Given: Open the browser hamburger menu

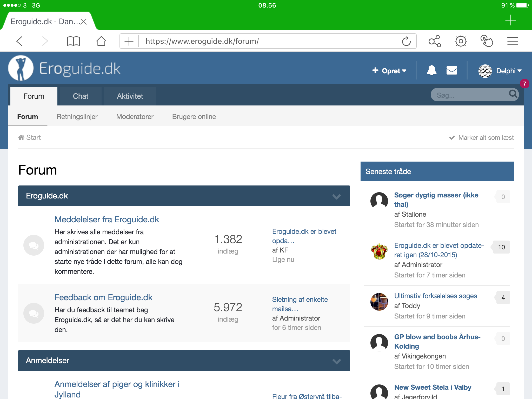Looking at the screenshot, I should pyautogui.click(x=513, y=41).
